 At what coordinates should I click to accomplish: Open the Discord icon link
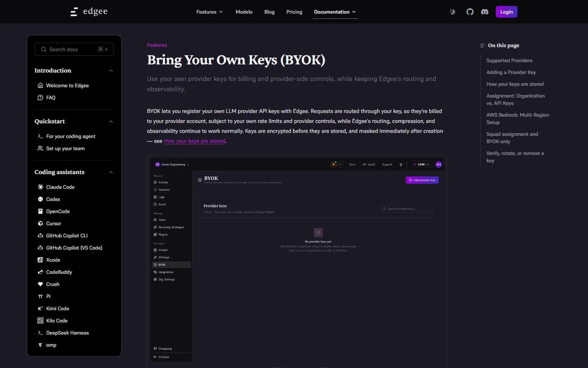pyautogui.click(x=485, y=12)
